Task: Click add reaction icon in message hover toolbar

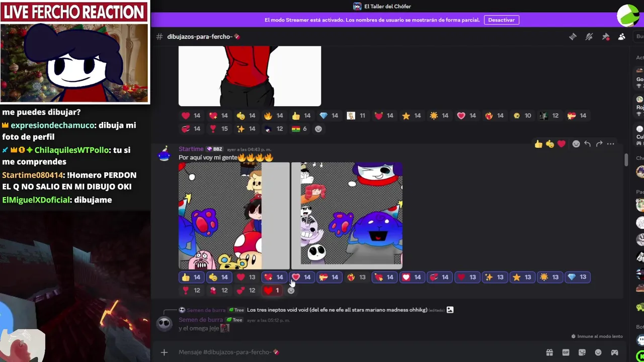Action: click(x=576, y=144)
